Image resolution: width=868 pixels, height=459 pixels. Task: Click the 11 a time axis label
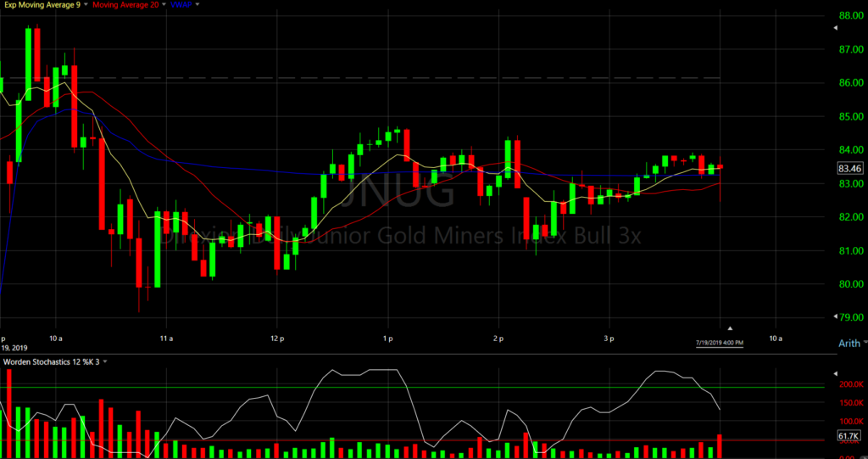(166, 339)
